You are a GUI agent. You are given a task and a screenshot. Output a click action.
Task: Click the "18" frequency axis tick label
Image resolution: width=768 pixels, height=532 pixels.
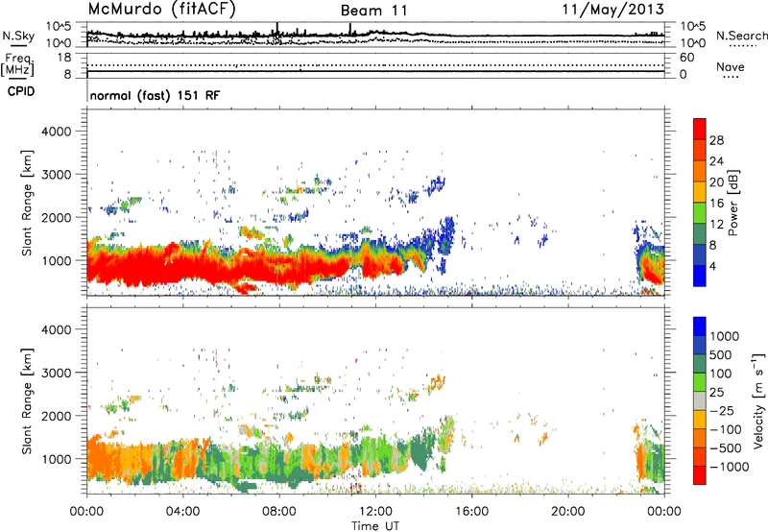[x=64, y=58]
